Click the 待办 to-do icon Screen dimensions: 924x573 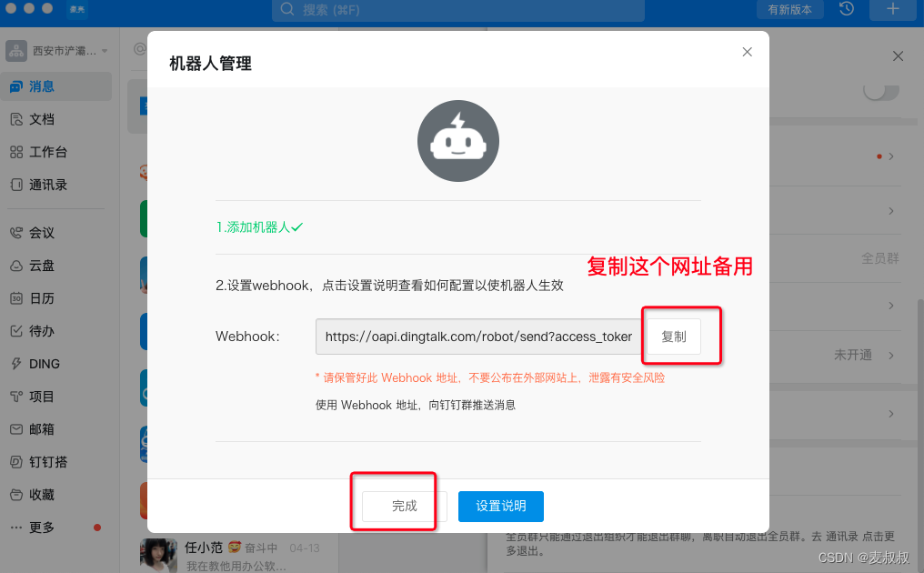tap(16, 331)
